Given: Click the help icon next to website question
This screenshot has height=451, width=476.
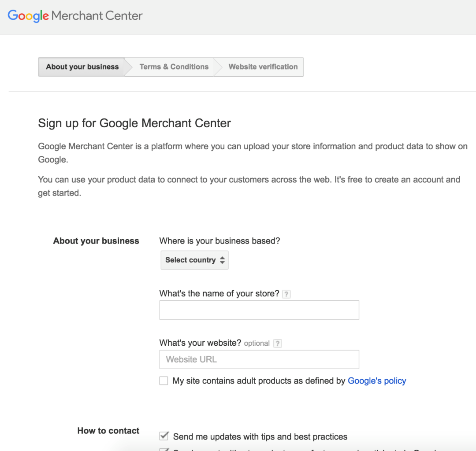Looking at the screenshot, I should pyautogui.click(x=277, y=343).
